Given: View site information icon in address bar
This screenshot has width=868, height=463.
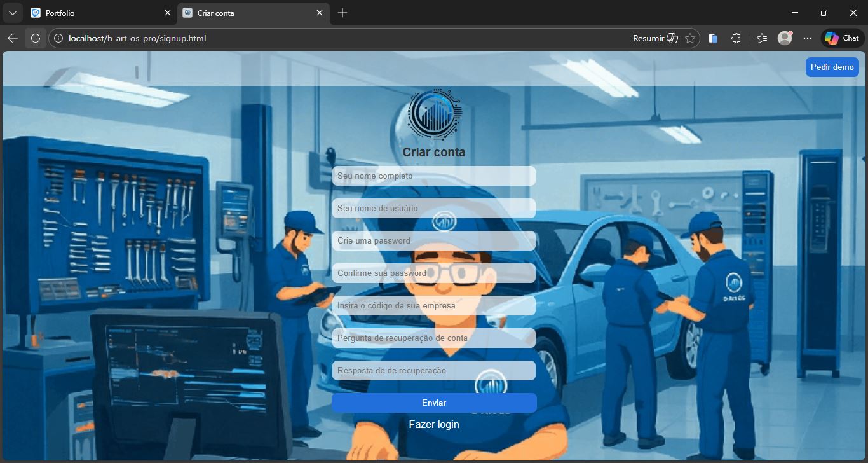Looking at the screenshot, I should [58, 38].
